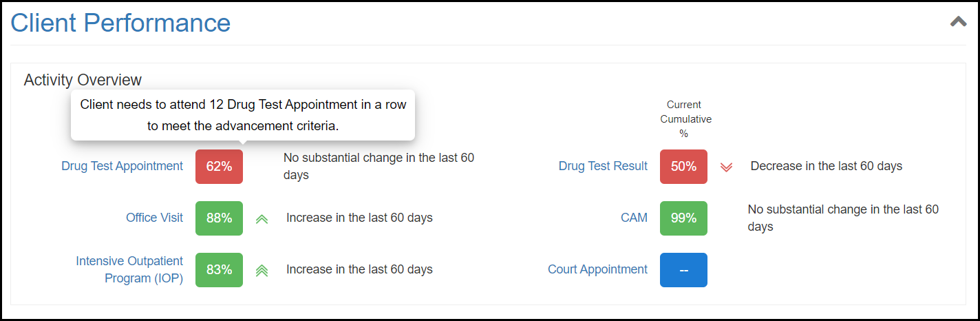Open Intensive Outpatient Program (IOP) link
Screen dimensions: 980x321
pos(129,269)
